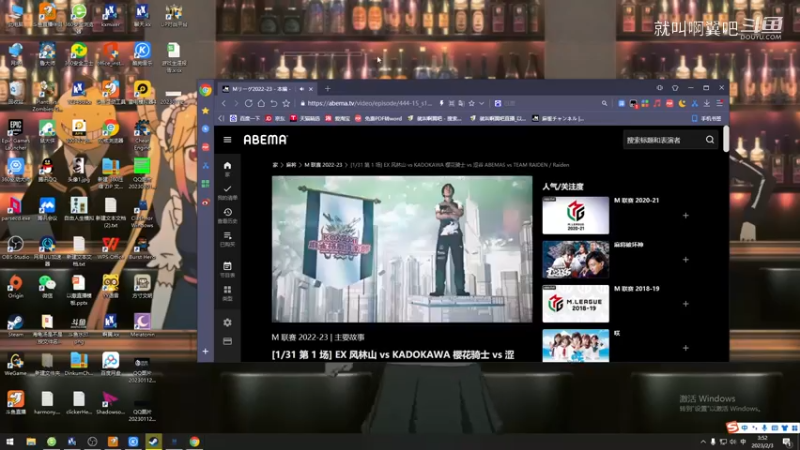Play the main episode video
Image resolution: width=800 pixels, height=450 pixels.
402,249
